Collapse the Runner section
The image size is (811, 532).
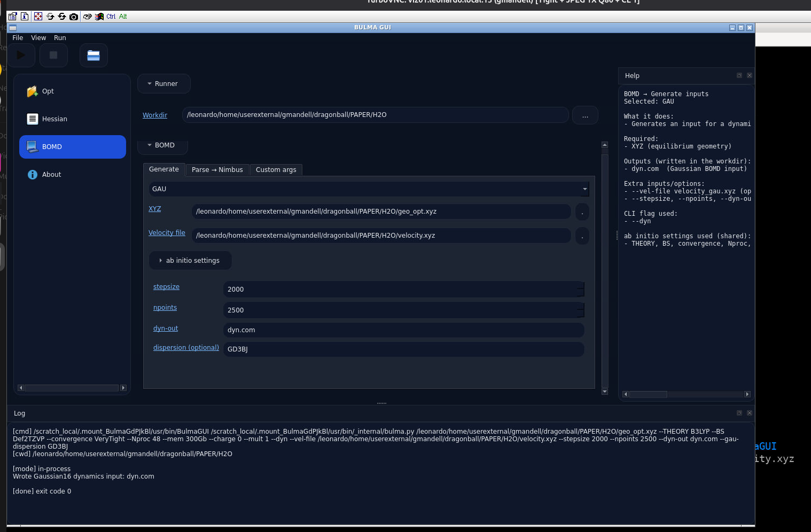point(163,84)
